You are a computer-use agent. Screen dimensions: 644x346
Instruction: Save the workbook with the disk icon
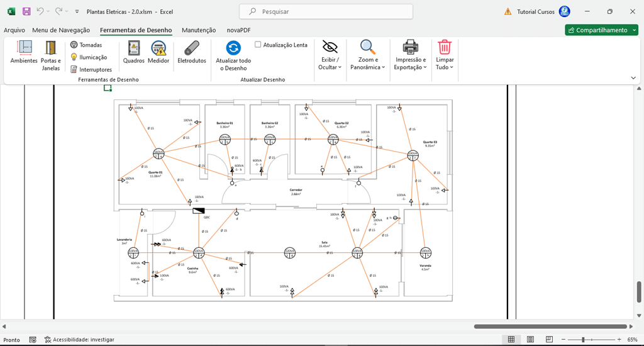(x=26, y=11)
